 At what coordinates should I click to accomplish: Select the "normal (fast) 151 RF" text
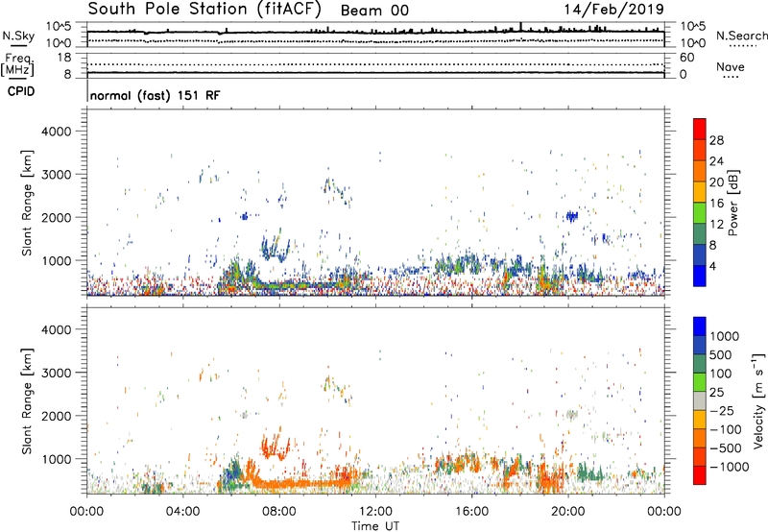click(156, 95)
